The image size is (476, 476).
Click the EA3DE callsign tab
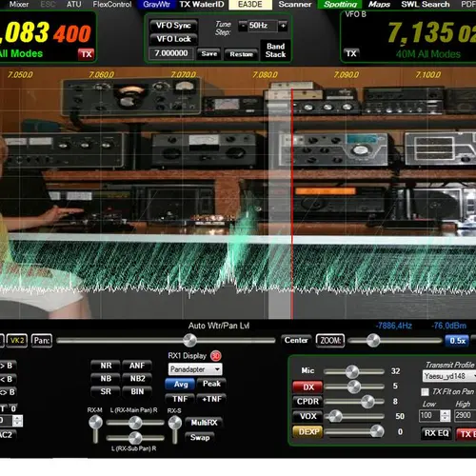point(250,5)
